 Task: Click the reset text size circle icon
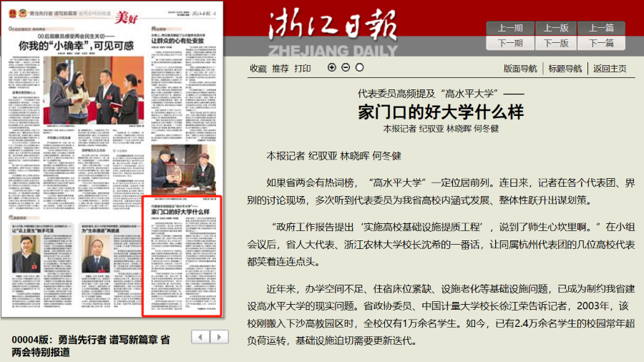click(x=359, y=68)
